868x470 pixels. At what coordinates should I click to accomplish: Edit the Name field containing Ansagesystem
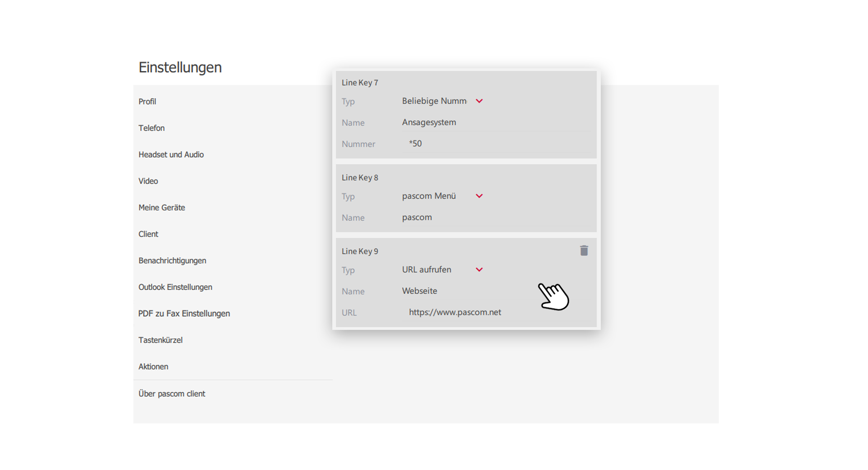click(495, 122)
